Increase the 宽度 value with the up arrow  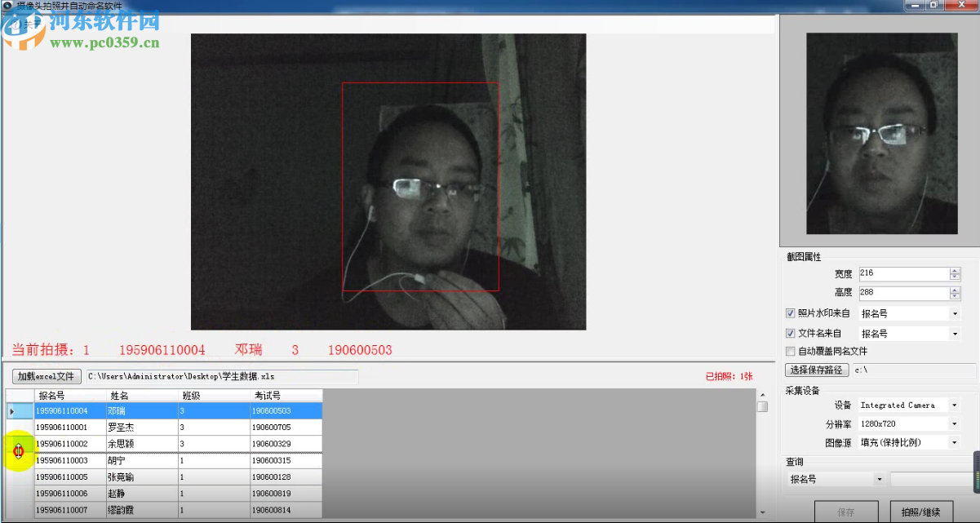[955, 271]
